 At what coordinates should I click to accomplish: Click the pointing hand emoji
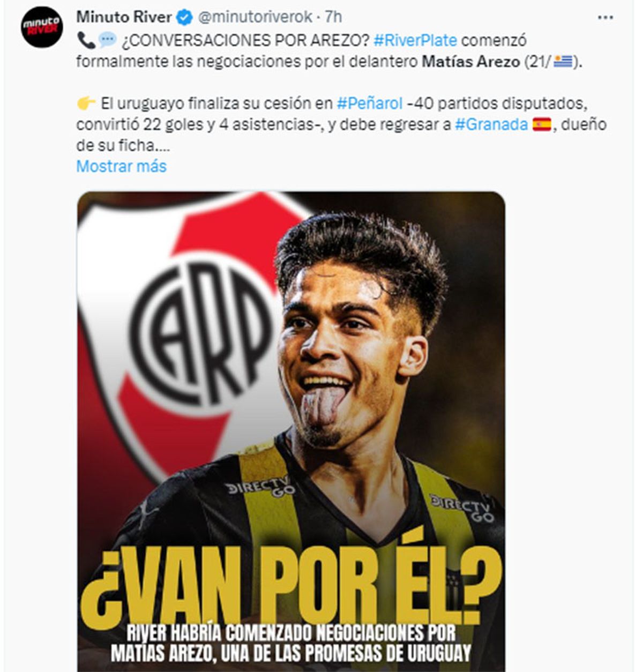point(86,103)
